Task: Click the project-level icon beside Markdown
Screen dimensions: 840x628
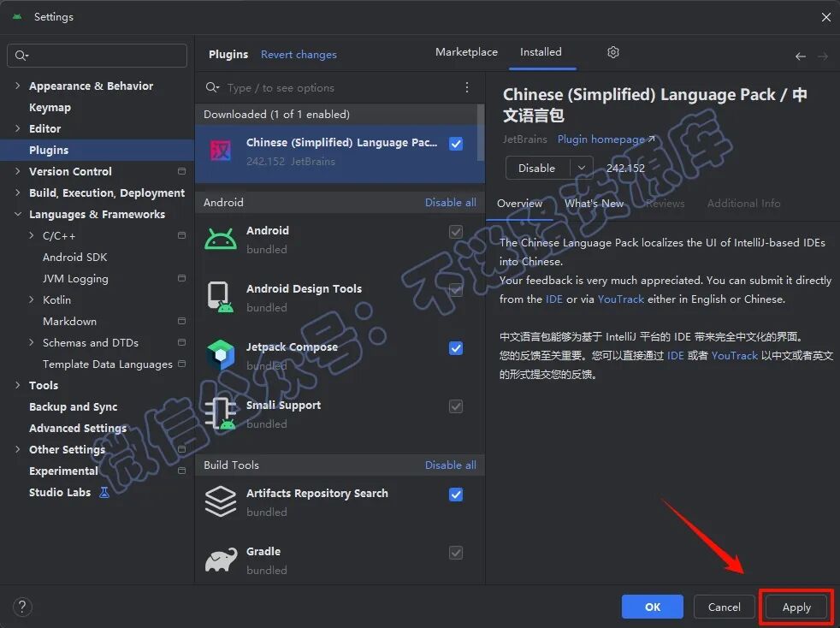Action: coord(181,321)
